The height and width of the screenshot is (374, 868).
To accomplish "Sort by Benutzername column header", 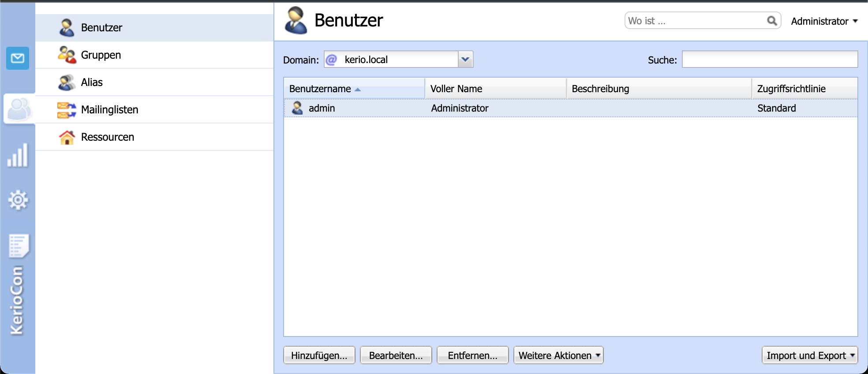I will pyautogui.click(x=320, y=89).
